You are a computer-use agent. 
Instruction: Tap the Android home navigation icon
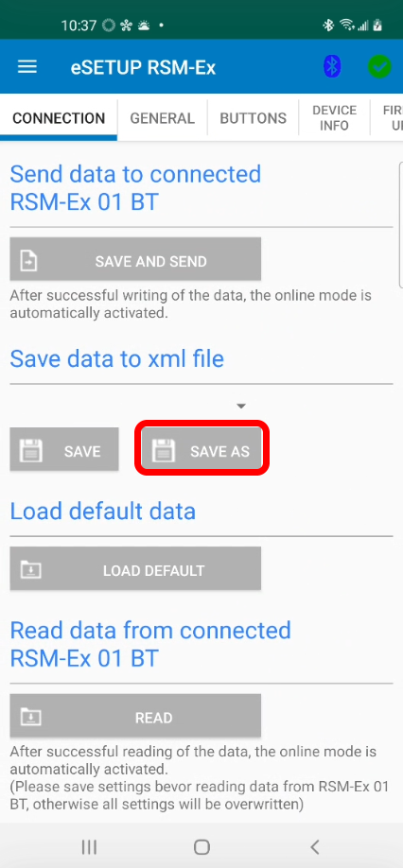tap(201, 846)
